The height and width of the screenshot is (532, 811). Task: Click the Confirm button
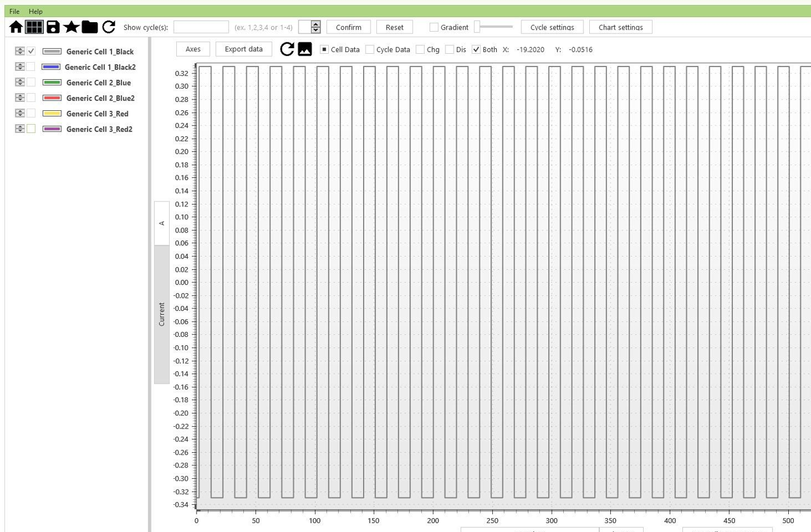point(348,27)
